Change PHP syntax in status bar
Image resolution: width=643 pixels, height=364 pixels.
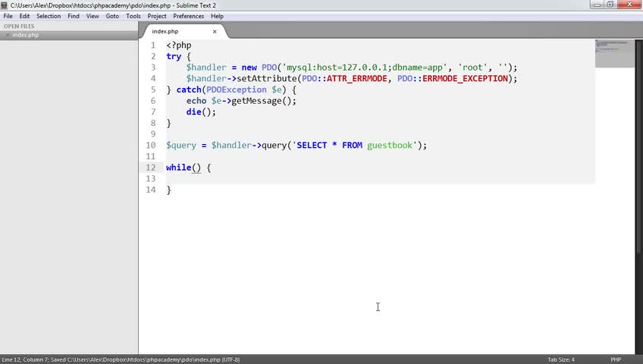tap(616, 359)
